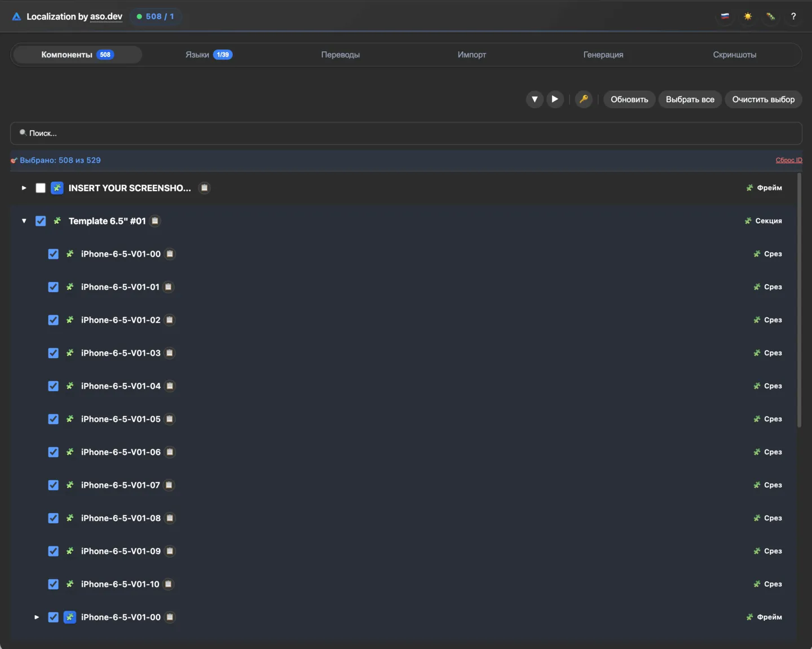
Task: Click the Сброс ID link
Action: [x=788, y=160]
